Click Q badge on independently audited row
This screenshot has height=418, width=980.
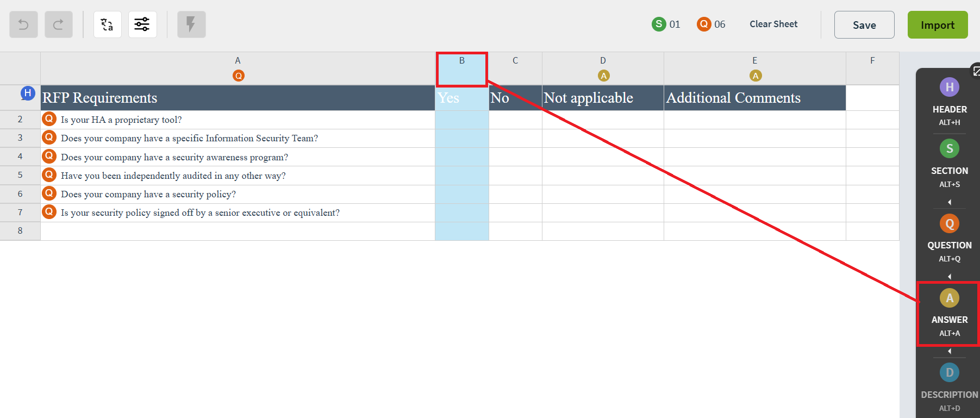tap(49, 174)
